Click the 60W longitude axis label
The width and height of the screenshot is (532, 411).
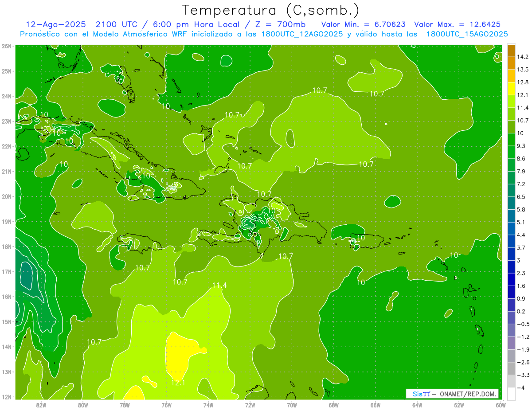(501, 405)
